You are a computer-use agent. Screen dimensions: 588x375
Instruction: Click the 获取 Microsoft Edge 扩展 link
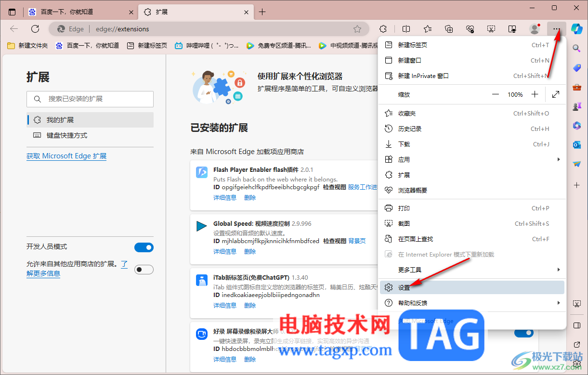(66, 156)
